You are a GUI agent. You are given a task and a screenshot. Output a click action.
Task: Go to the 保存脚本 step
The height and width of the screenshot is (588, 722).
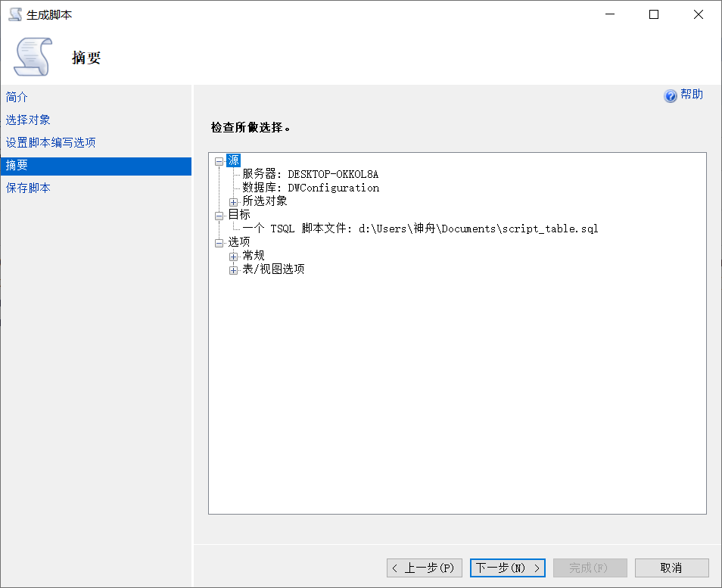pos(28,188)
